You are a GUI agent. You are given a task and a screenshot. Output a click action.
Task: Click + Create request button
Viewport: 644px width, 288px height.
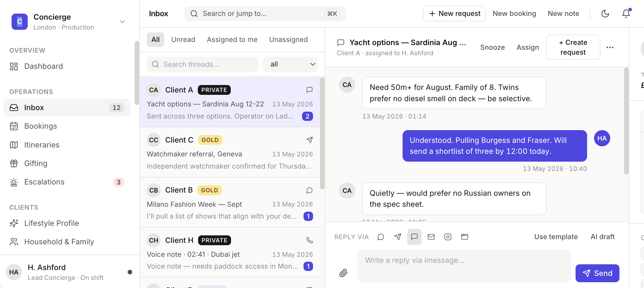[573, 47]
